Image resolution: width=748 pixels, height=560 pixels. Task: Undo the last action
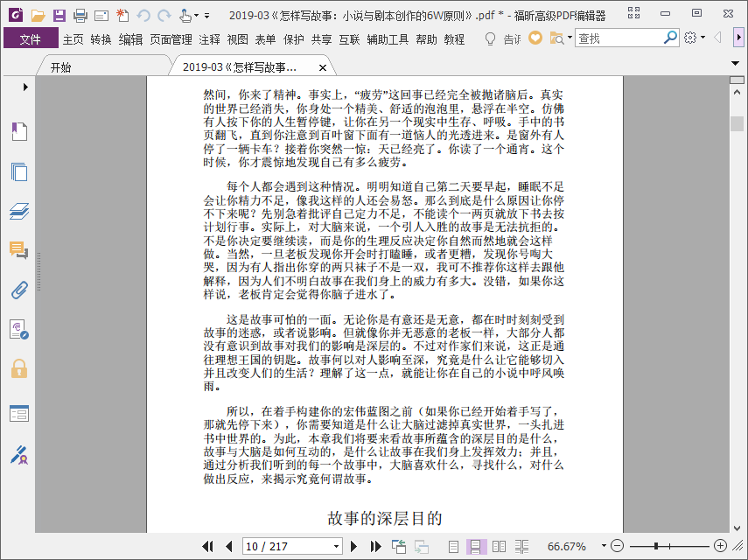click(143, 17)
